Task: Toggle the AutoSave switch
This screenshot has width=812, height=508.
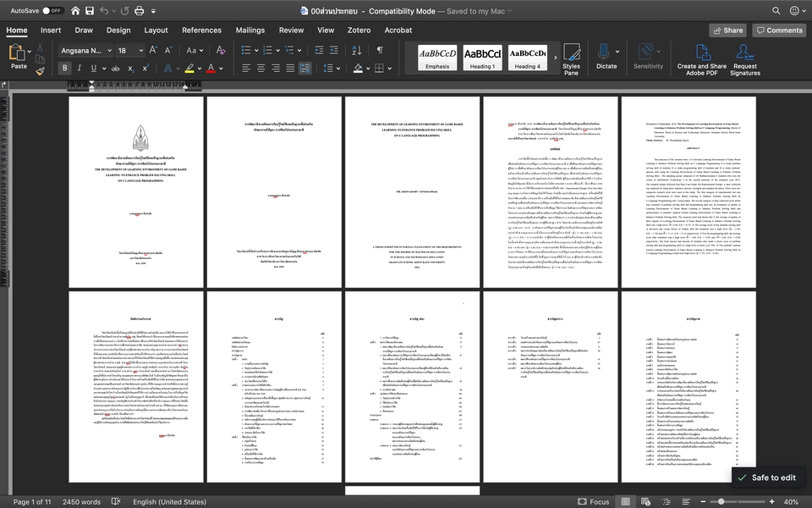Action: point(52,10)
